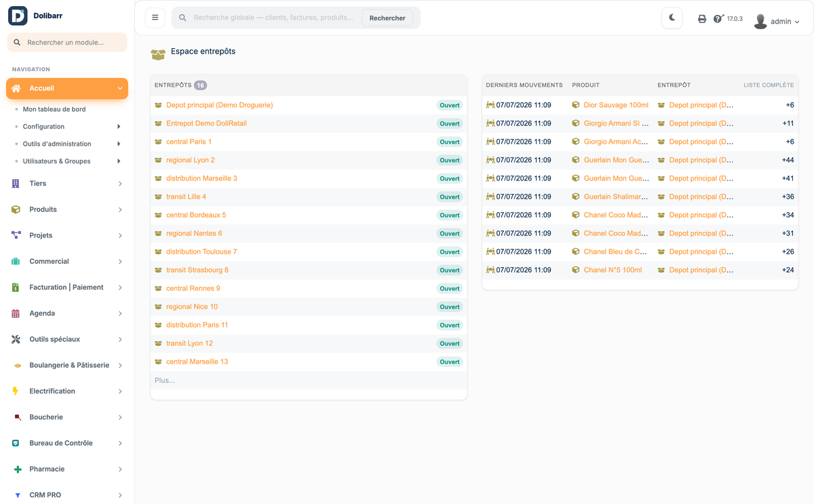Click product cube icon beside Chanel N°5 100ml
The width and height of the screenshot is (814, 504).
576,270
